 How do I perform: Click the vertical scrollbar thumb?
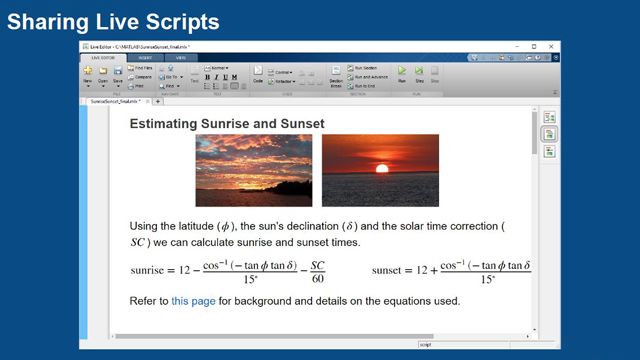point(534,133)
